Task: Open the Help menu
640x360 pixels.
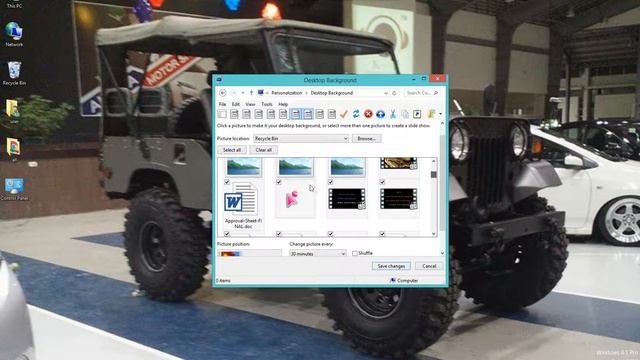Action: (x=283, y=104)
